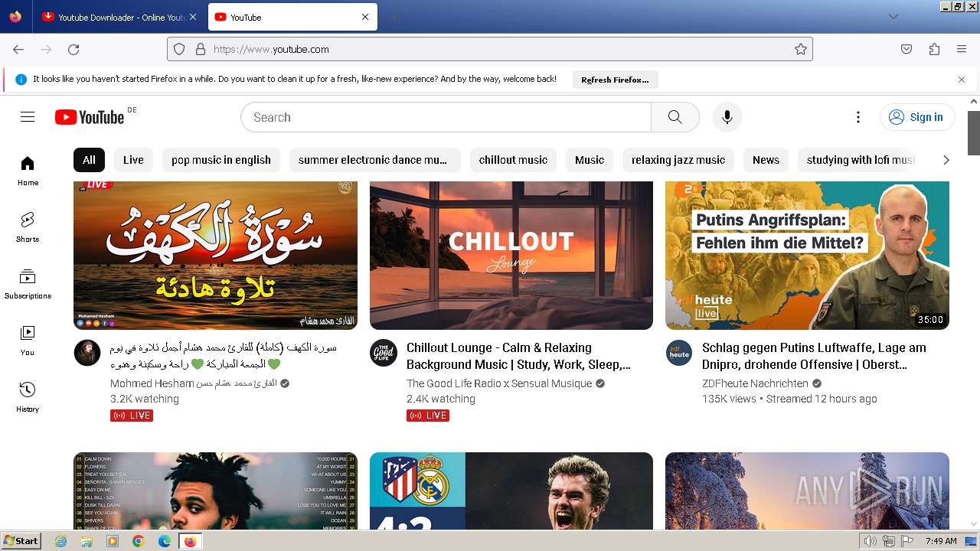This screenshot has width=980, height=551.
Task: Open Subscriptions in the sidebar
Action: click(28, 284)
